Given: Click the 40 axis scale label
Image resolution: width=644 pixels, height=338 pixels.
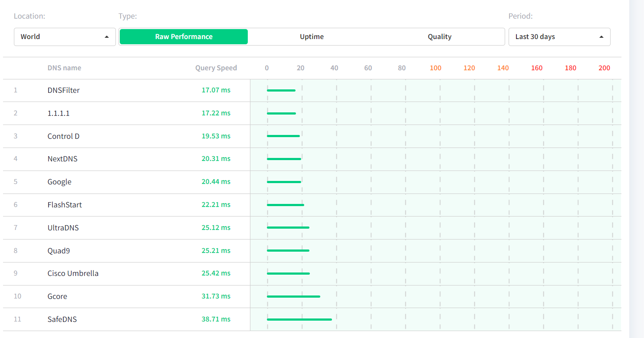Looking at the screenshot, I should point(334,68).
